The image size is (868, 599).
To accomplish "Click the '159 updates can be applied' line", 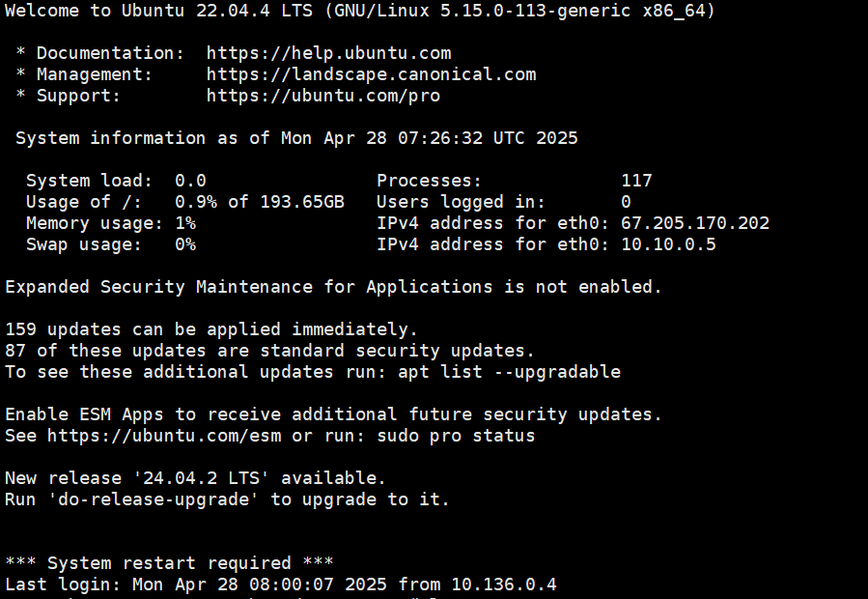I will coord(211,329).
